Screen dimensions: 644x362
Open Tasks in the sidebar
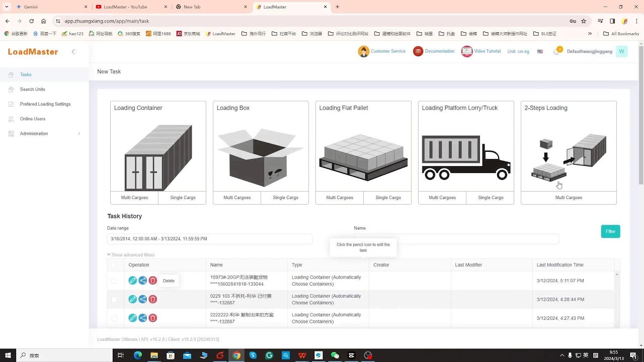[26, 74]
